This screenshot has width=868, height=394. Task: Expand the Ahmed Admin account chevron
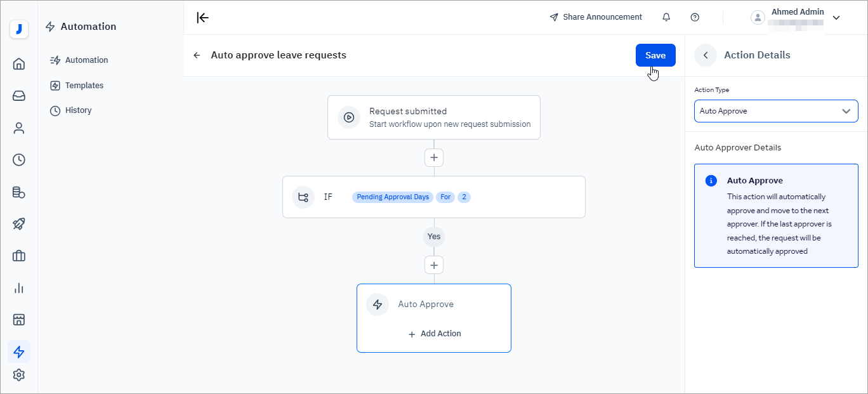[836, 17]
